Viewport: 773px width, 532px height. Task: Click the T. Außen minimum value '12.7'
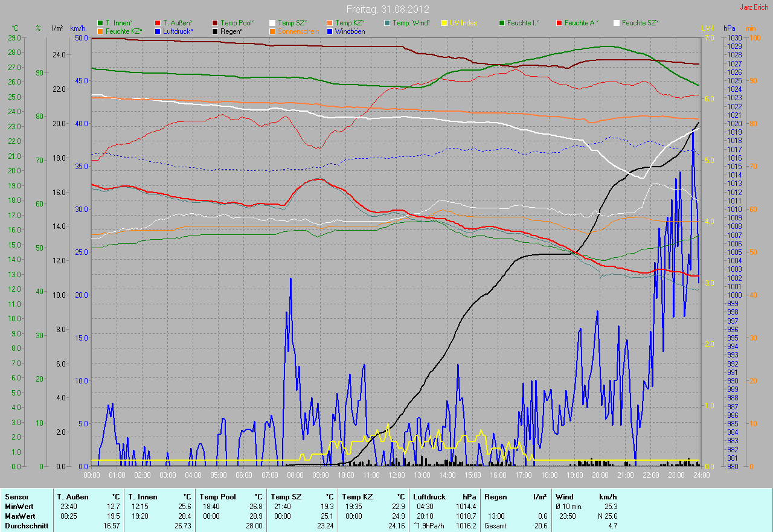click(114, 506)
